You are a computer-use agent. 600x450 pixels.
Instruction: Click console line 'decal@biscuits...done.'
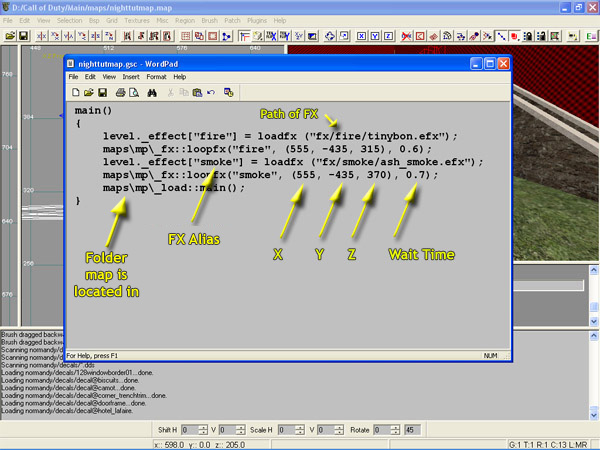point(70,380)
